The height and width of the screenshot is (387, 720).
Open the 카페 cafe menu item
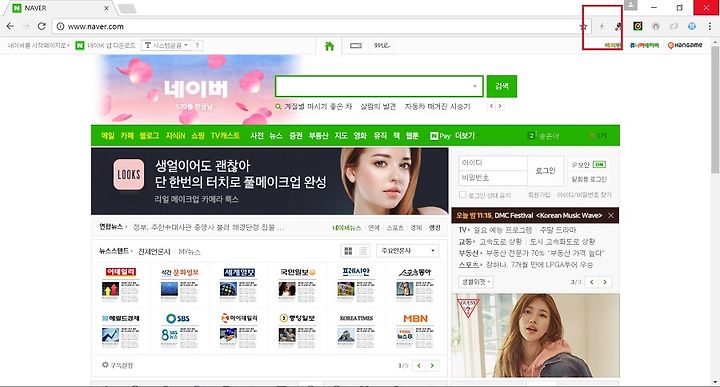pyautogui.click(x=127, y=136)
